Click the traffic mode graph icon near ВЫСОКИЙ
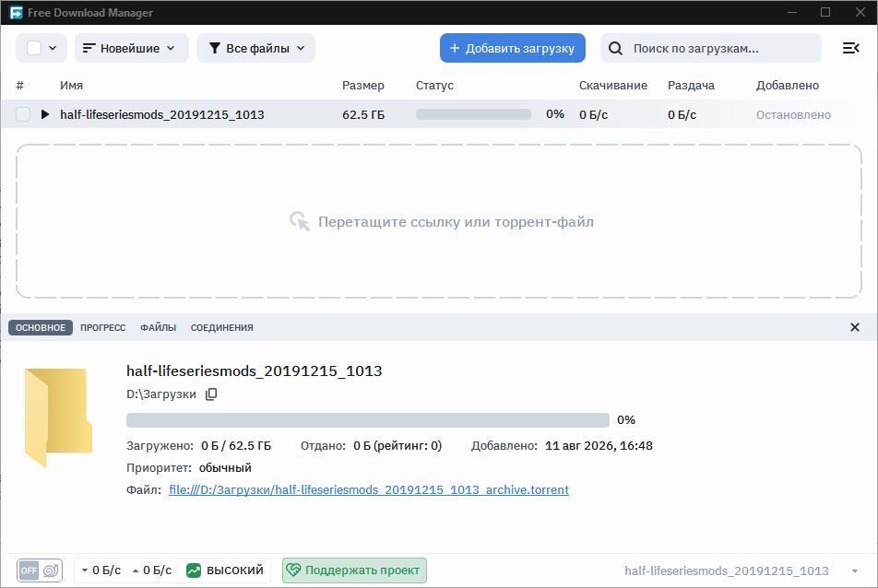Screen dimensions: 878x588 (193, 570)
